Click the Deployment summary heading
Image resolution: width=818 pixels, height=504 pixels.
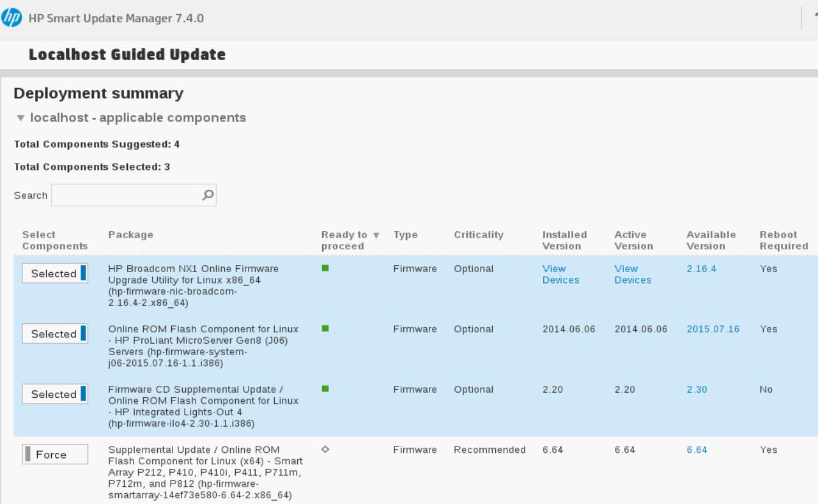(x=98, y=93)
